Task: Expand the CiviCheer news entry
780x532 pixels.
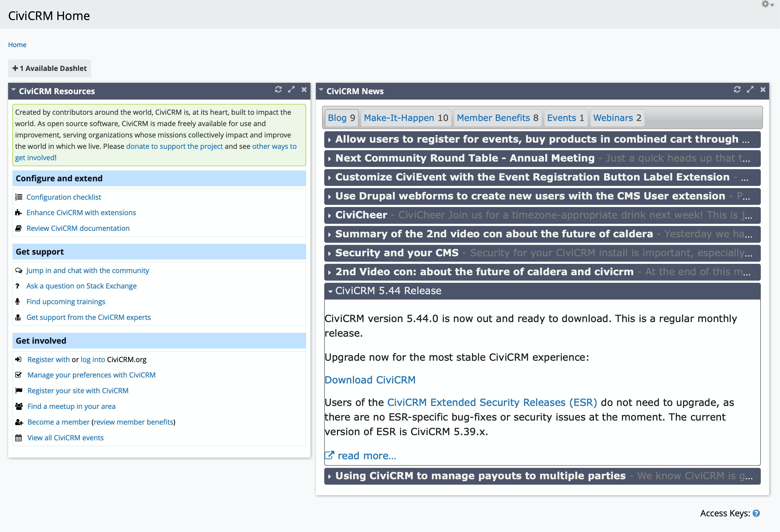Action: tap(330, 215)
